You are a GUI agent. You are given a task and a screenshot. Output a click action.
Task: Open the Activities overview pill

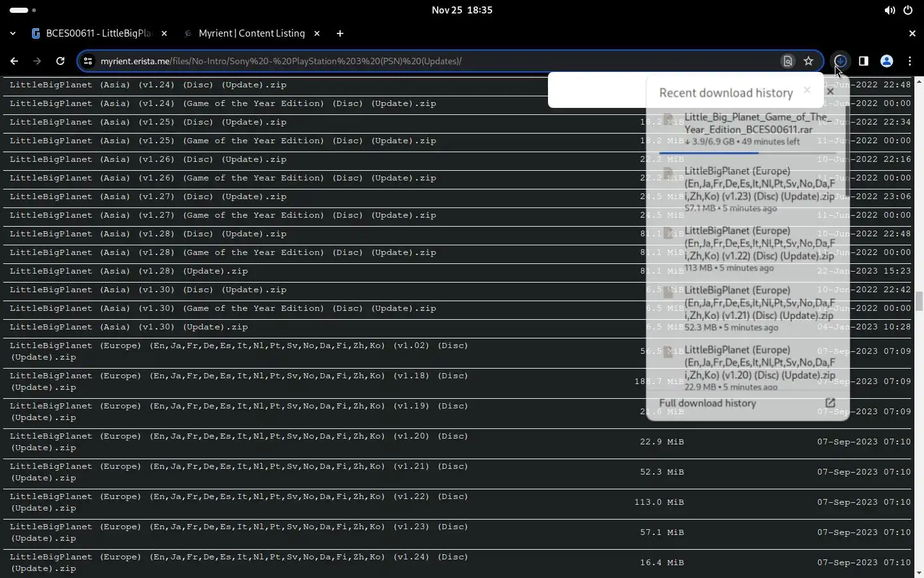23,10
